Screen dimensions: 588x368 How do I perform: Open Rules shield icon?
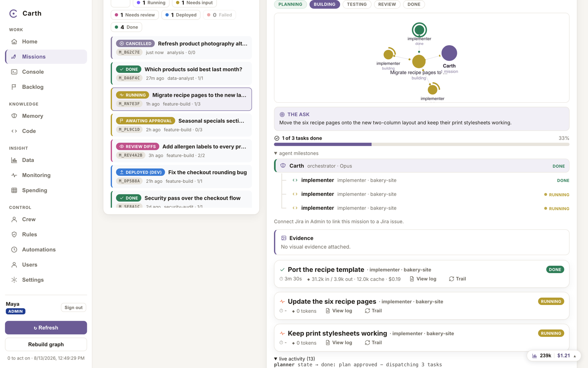tap(14, 235)
